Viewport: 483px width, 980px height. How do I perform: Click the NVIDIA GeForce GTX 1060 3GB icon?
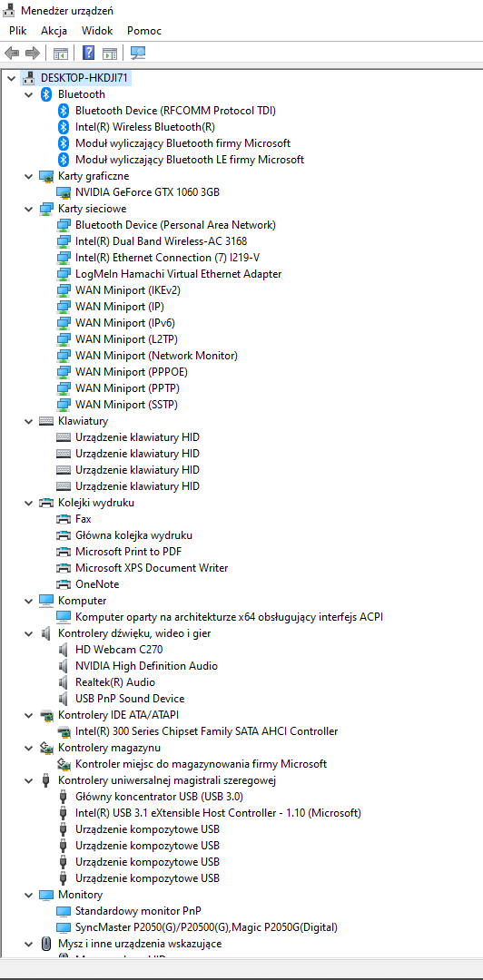pyautogui.click(x=64, y=191)
